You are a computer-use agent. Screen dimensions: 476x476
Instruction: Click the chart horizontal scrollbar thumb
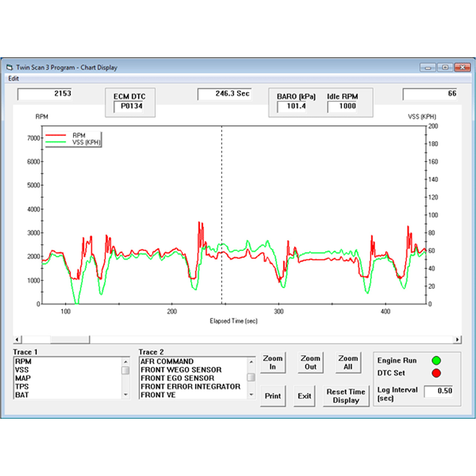[70, 340]
